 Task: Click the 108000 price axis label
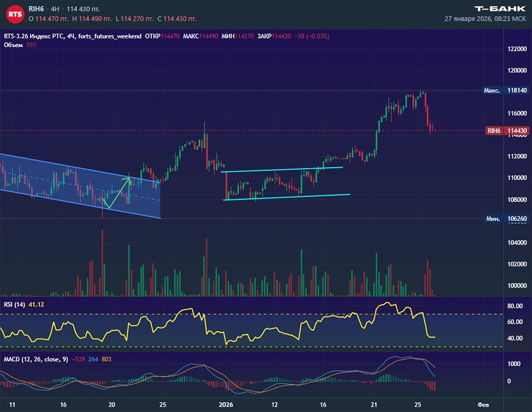coord(517,200)
